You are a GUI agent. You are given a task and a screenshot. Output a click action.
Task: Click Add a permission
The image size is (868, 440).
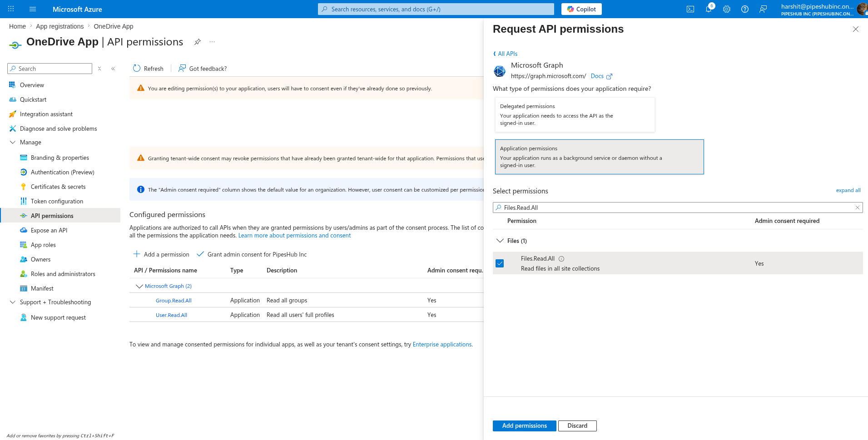pyautogui.click(x=161, y=254)
